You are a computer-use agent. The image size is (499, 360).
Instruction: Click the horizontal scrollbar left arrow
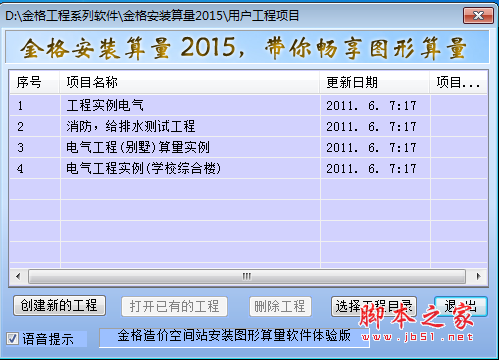coord(18,276)
